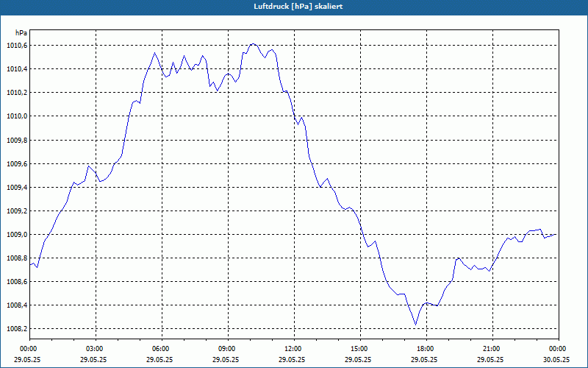Click the 1010,6 y-axis label
This screenshot has height=368, width=588.
point(17,46)
